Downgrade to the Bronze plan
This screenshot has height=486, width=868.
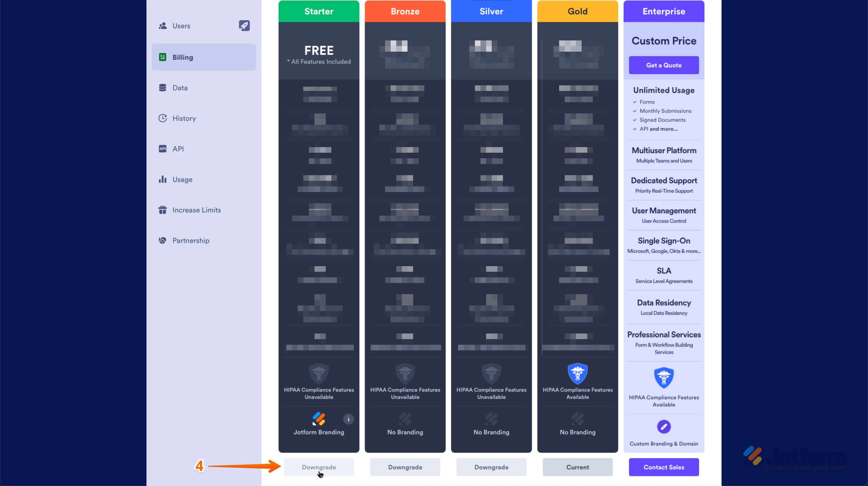[x=405, y=467]
